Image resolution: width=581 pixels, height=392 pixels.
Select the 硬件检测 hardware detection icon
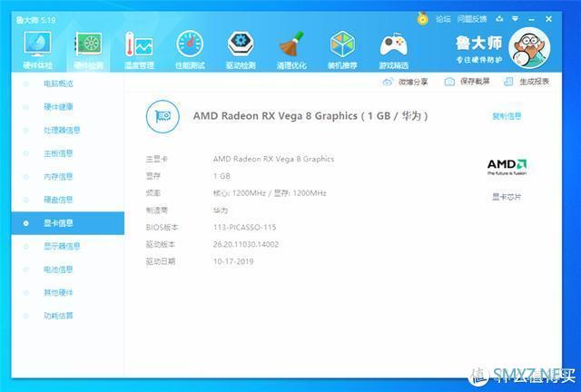(88, 50)
